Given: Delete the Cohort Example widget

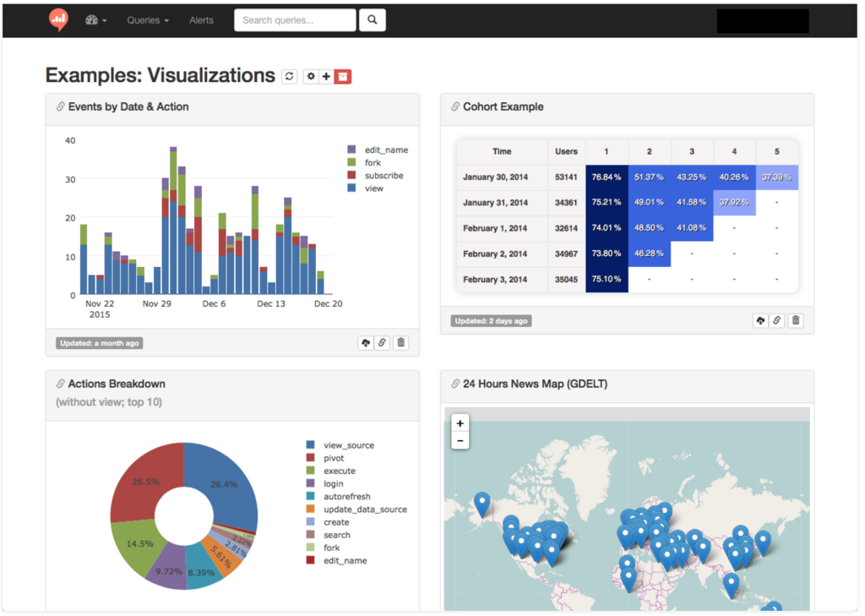Looking at the screenshot, I should coord(796,321).
